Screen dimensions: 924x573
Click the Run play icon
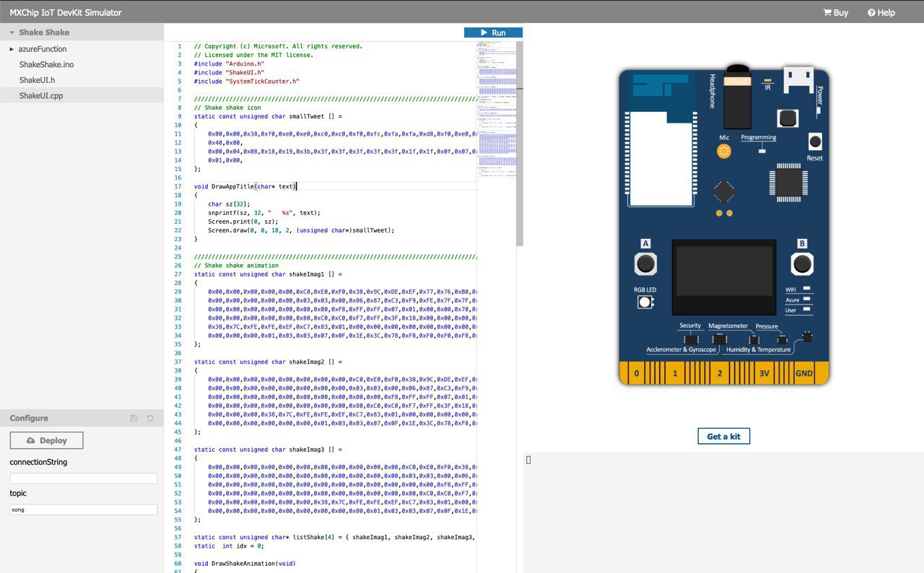point(484,32)
